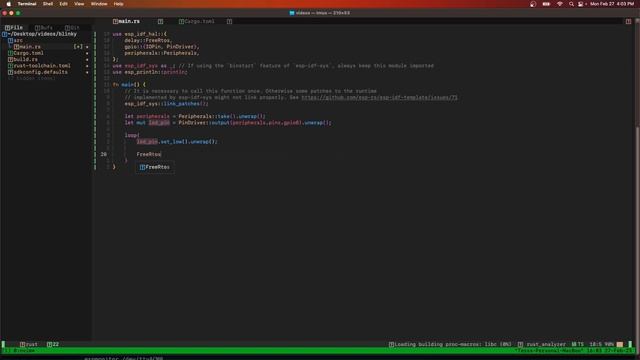
Task: Open the Help menu
Action: 118,4
